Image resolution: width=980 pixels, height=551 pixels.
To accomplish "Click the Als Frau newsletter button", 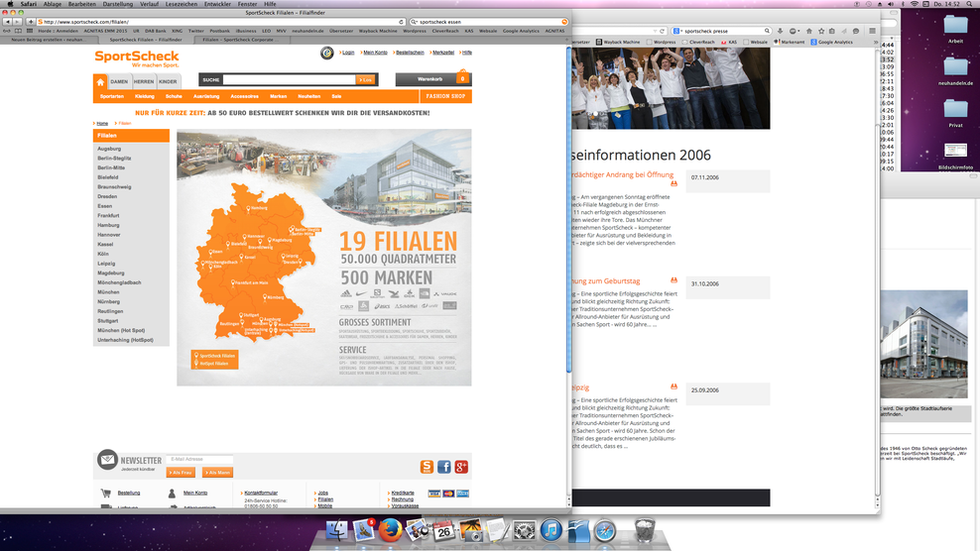I will click(182, 473).
